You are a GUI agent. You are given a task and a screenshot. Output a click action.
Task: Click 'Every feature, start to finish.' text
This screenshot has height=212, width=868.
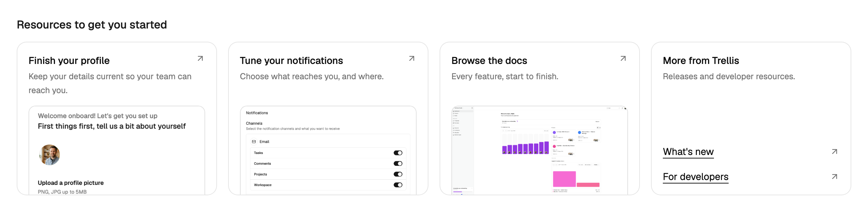pos(505,76)
